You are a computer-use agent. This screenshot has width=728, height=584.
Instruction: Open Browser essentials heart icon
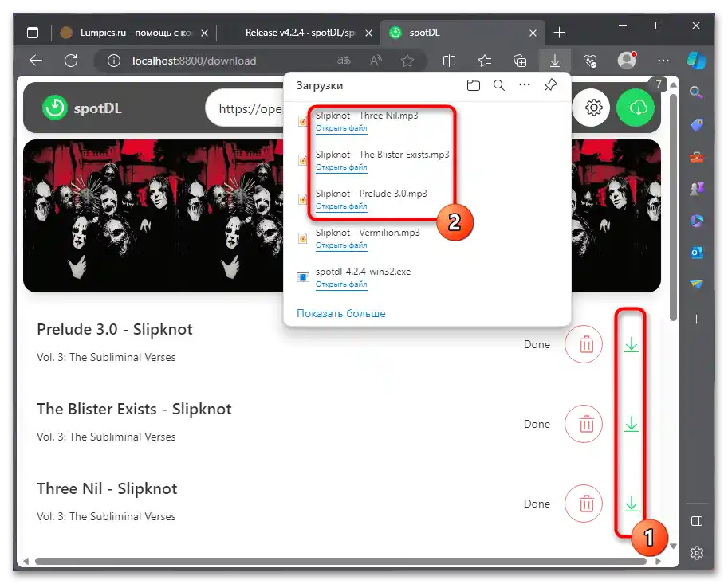tap(590, 61)
